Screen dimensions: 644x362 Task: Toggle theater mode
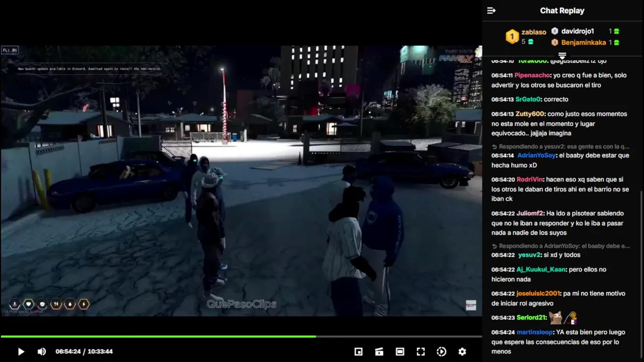pyautogui.click(x=400, y=351)
